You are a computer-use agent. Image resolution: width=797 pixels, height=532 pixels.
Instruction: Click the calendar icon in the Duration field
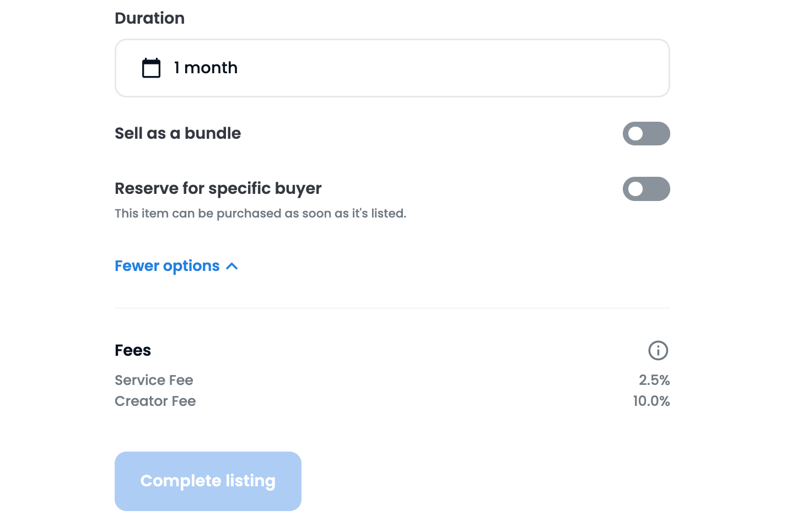pos(151,68)
